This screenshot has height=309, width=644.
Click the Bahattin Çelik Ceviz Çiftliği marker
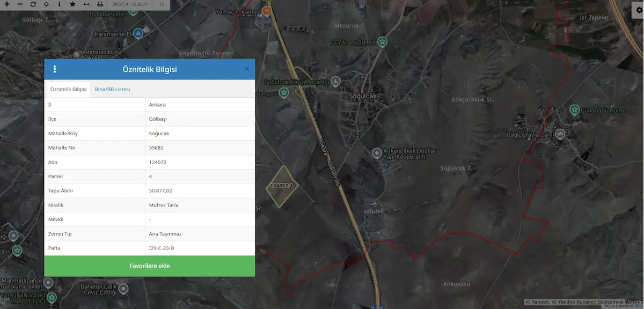point(124,289)
